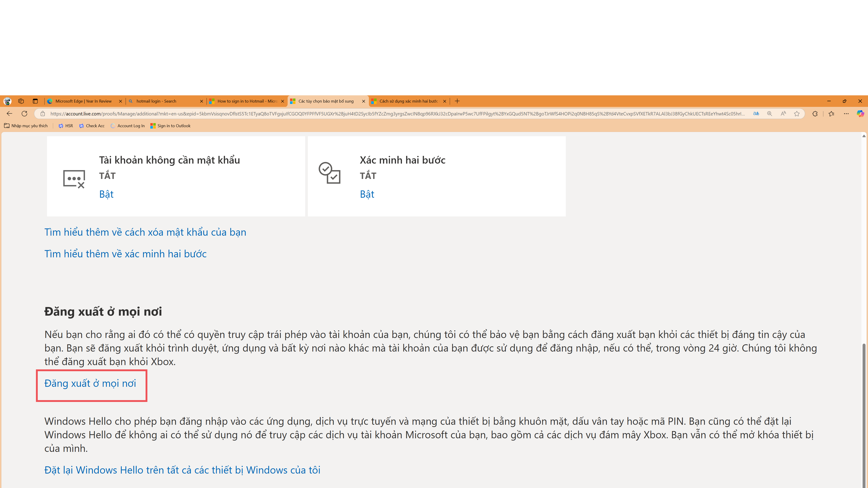Close the Edge browser window

click(x=860, y=101)
